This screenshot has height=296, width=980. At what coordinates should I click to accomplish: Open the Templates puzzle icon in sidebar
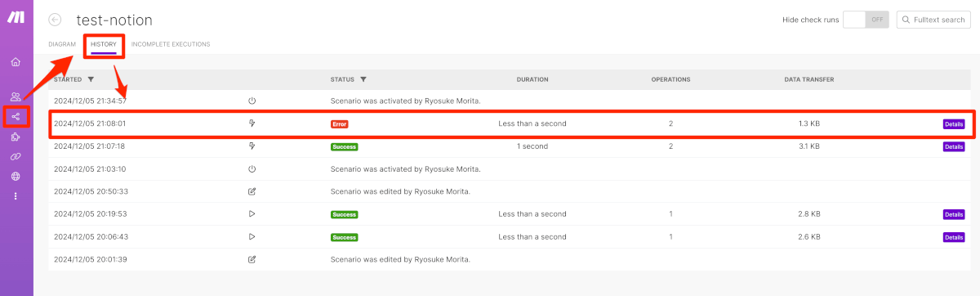(16, 137)
